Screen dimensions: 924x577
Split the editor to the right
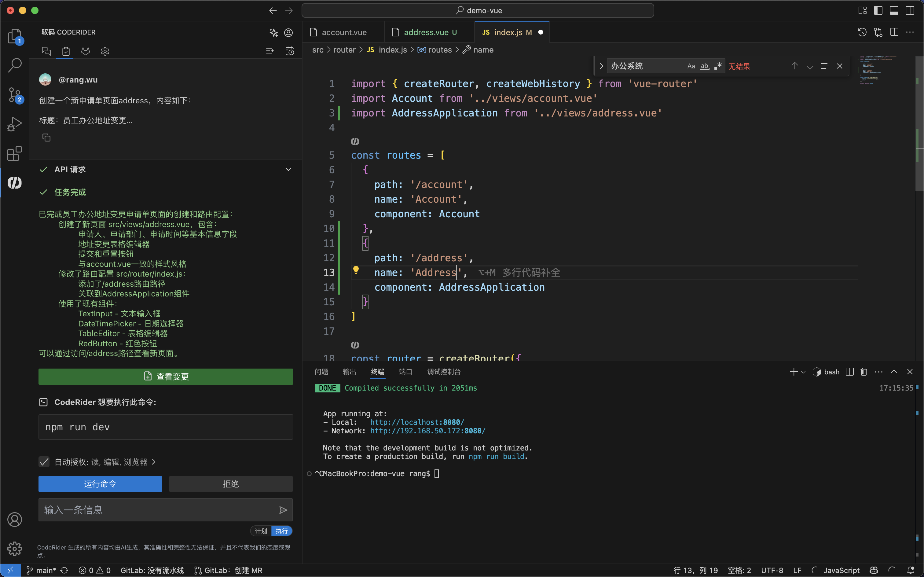pyautogui.click(x=894, y=32)
